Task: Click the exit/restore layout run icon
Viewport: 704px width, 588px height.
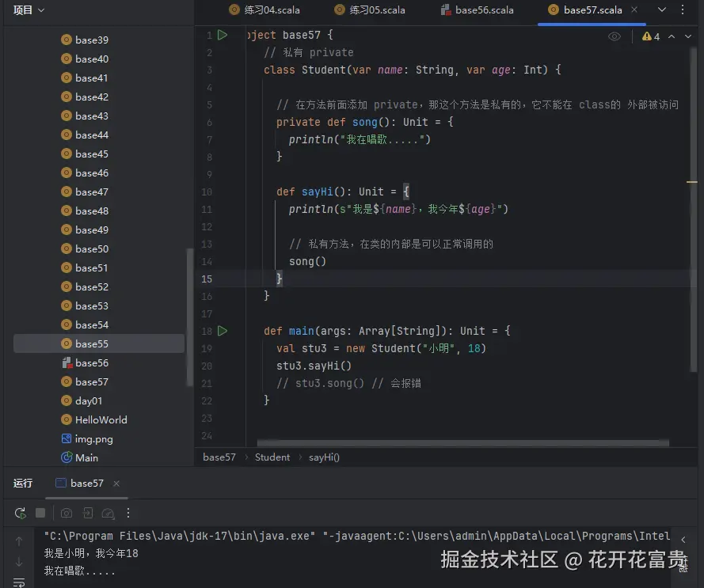Action: point(88,513)
